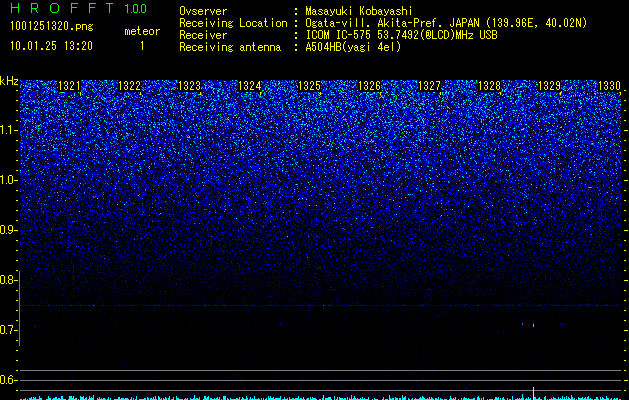Click the 1326 time marker

coord(369,86)
